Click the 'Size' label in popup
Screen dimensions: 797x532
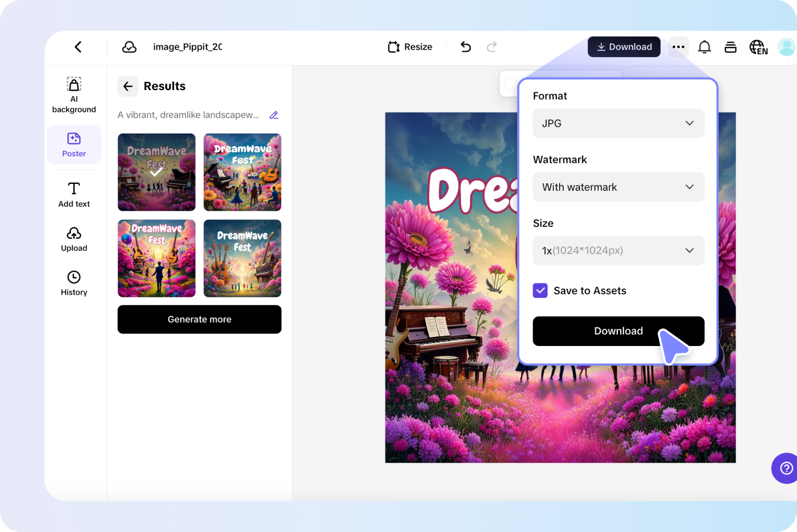543,223
